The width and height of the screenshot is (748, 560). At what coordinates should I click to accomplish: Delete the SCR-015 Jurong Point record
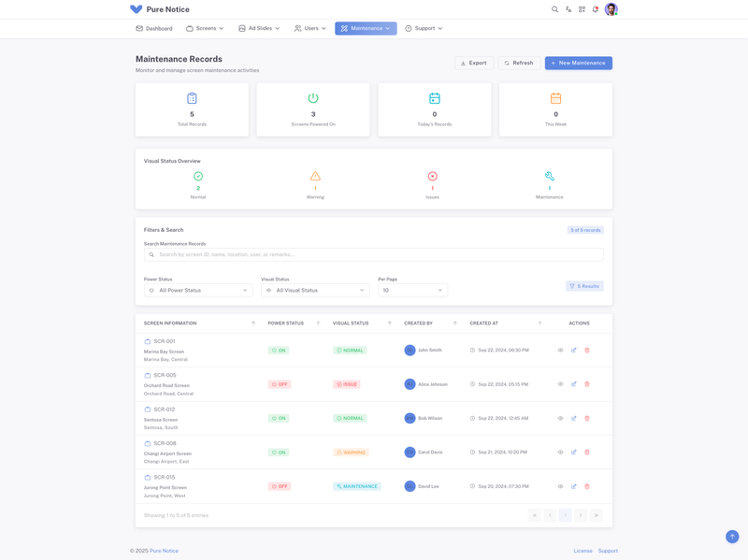tap(587, 486)
